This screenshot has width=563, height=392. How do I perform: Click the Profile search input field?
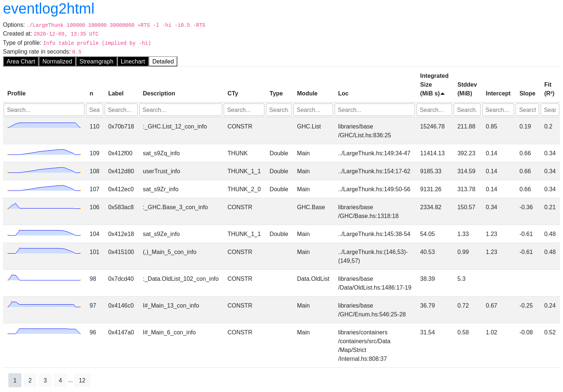point(44,110)
